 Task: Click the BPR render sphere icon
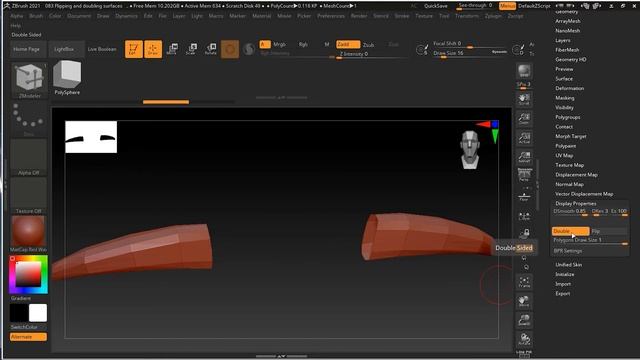[524, 71]
